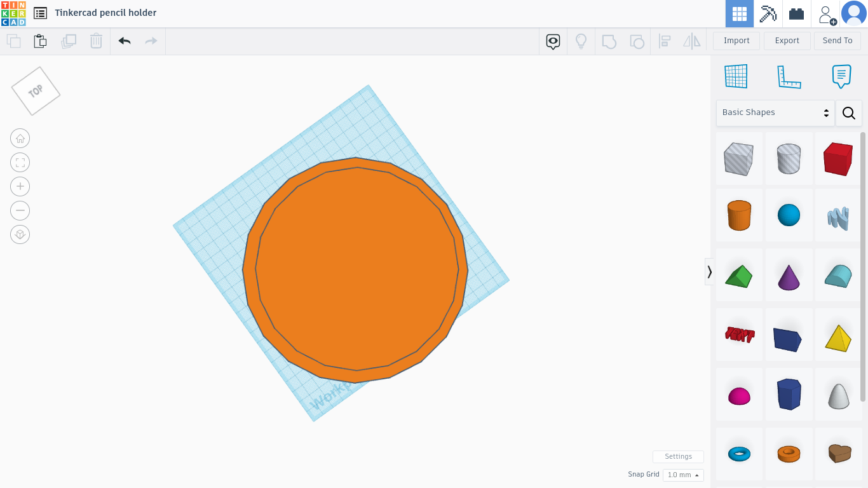Select the orange Tube shape
Screen dimensions: 868x488
(789, 454)
